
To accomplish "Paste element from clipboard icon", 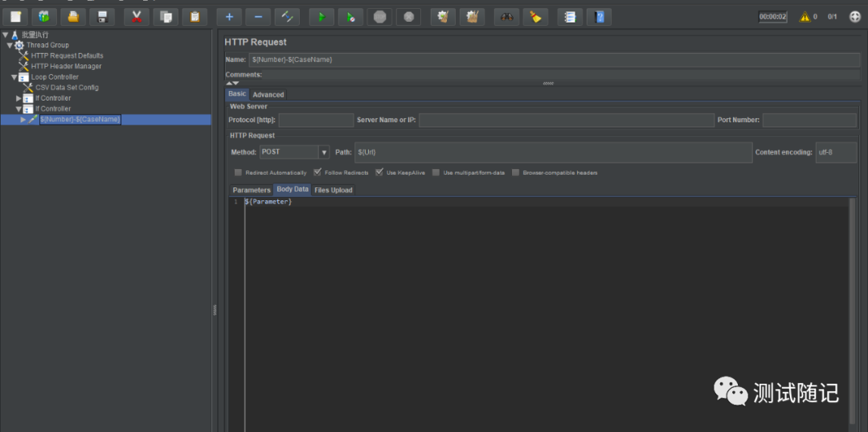I will coord(194,17).
